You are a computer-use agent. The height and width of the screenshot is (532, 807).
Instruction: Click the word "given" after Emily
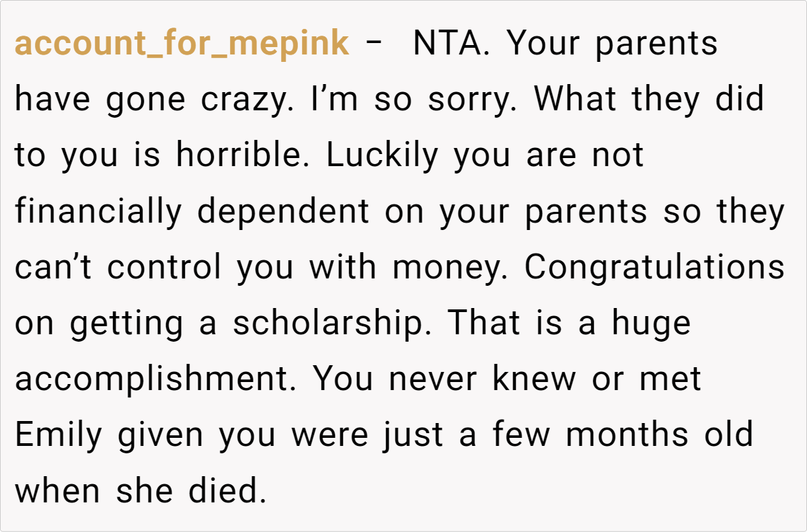tap(161, 435)
